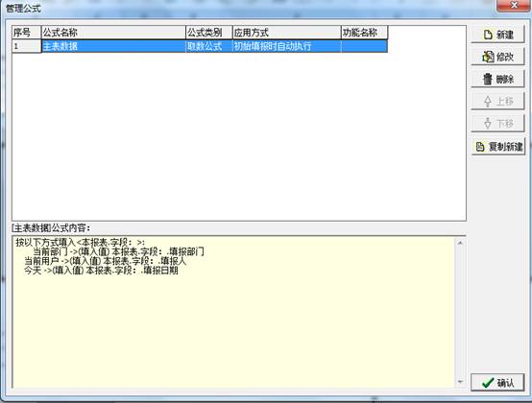This screenshot has height=403, width=532.
Task: Click the 上移 up-arrow icon
Action: (x=488, y=101)
